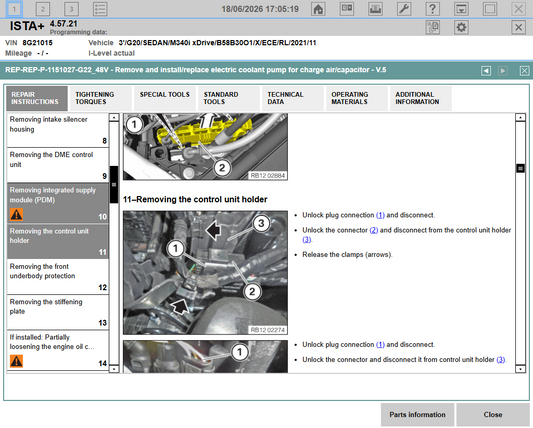Select step 12 Removing front underbody protection
The image size is (533, 428).
click(58, 277)
